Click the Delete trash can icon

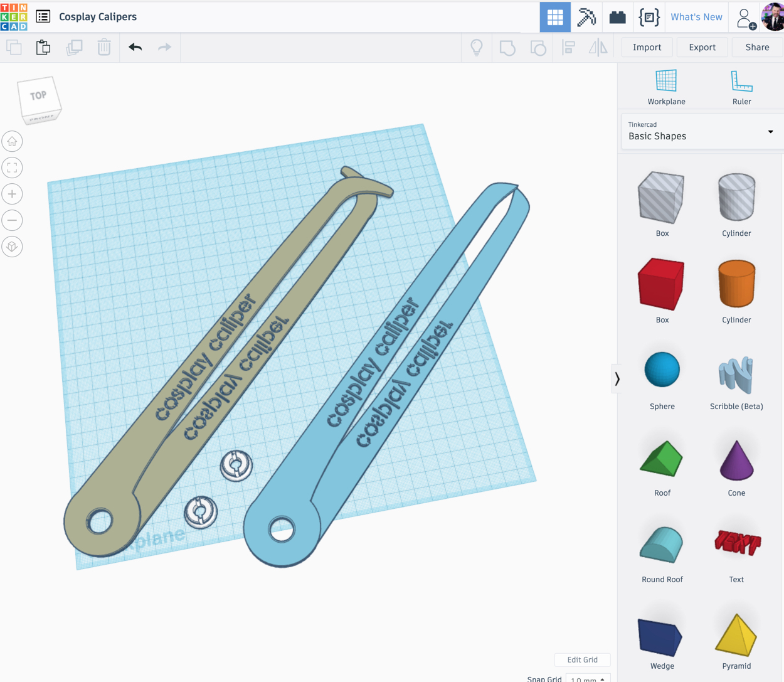pos(104,47)
